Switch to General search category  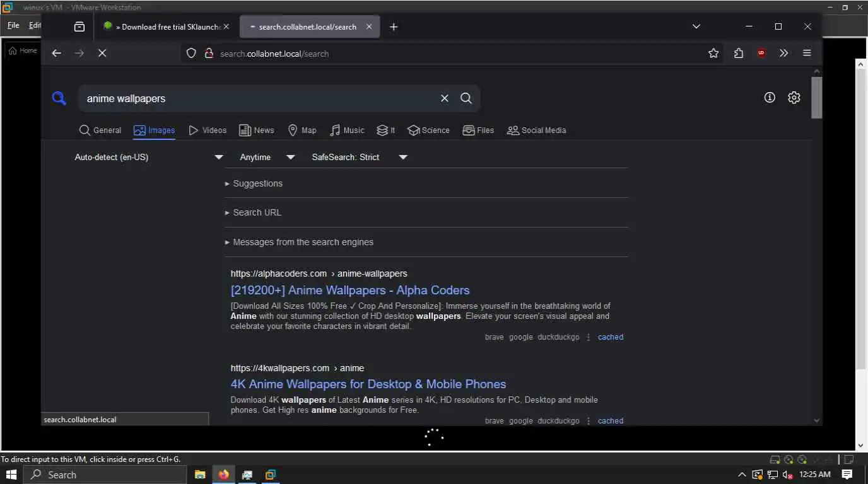pyautogui.click(x=100, y=130)
